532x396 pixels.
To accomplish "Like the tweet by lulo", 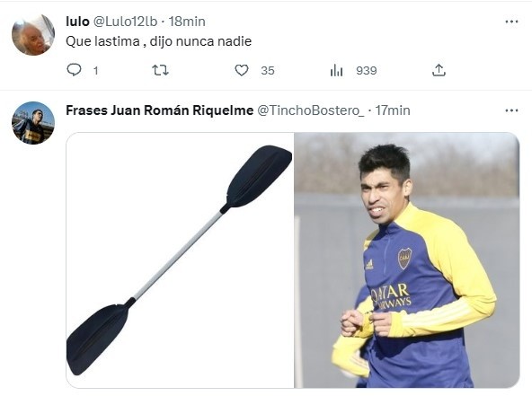I will (242, 70).
